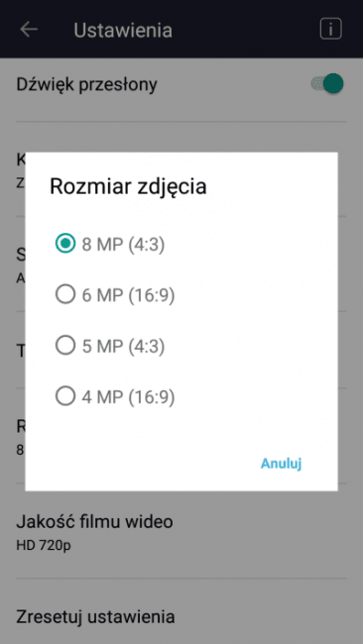Click the Ustawienia header title
Screen dimensions: 363x644
(x=123, y=30)
